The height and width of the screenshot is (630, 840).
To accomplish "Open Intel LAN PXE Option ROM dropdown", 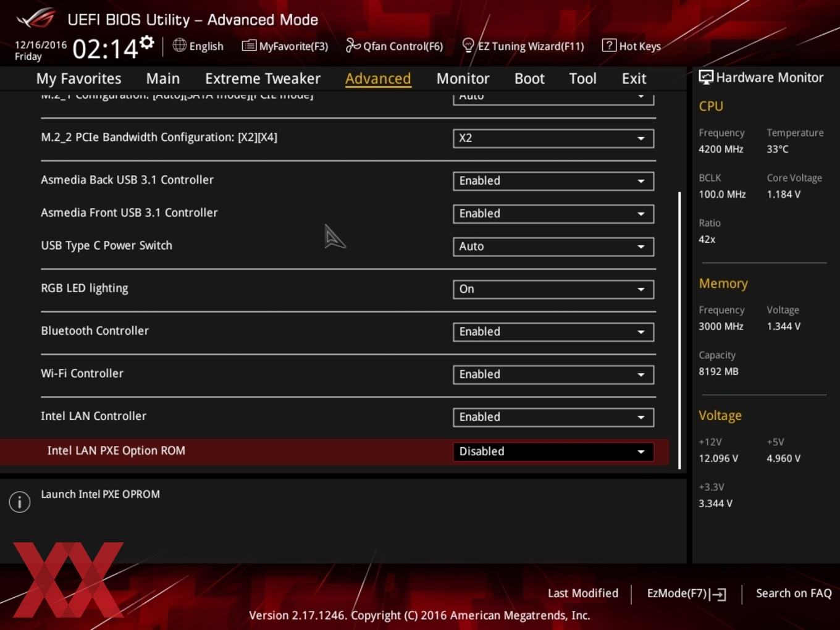I will [553, 451].
